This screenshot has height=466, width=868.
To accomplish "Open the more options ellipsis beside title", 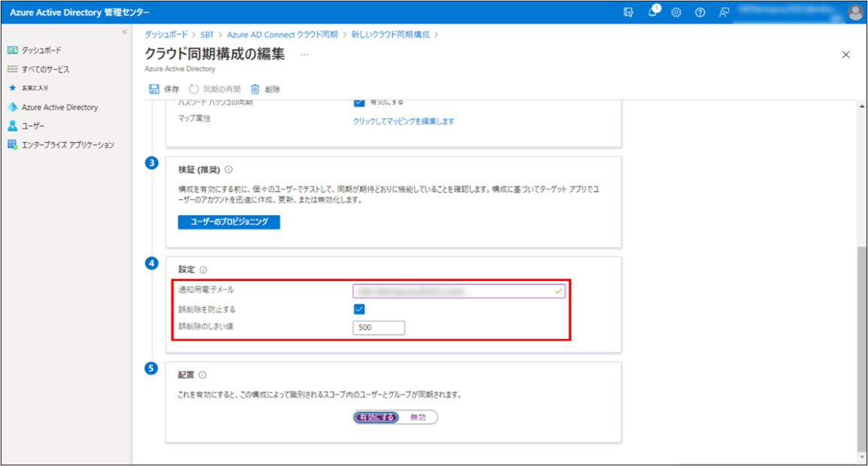I will pos(304,54).
